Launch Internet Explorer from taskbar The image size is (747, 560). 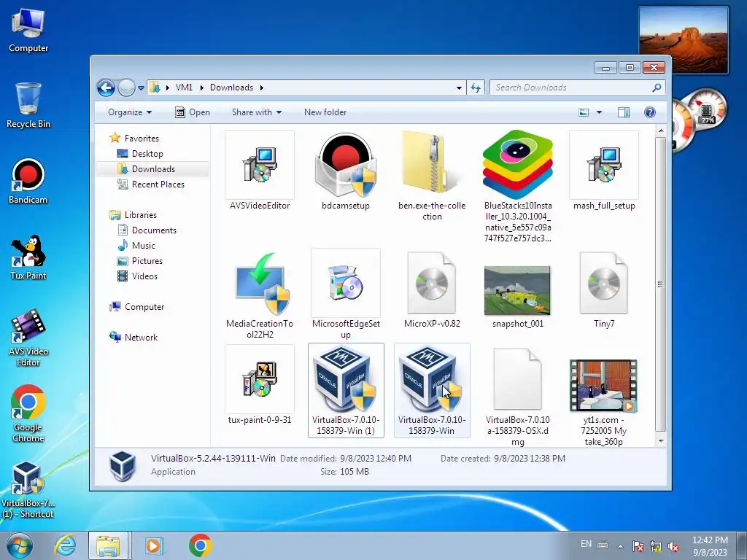(65, 545)
